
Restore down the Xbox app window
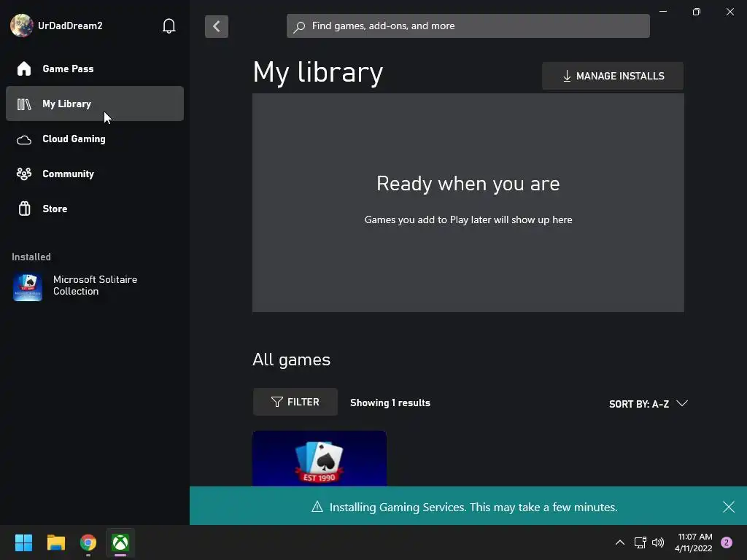click(x=697, y=12)
